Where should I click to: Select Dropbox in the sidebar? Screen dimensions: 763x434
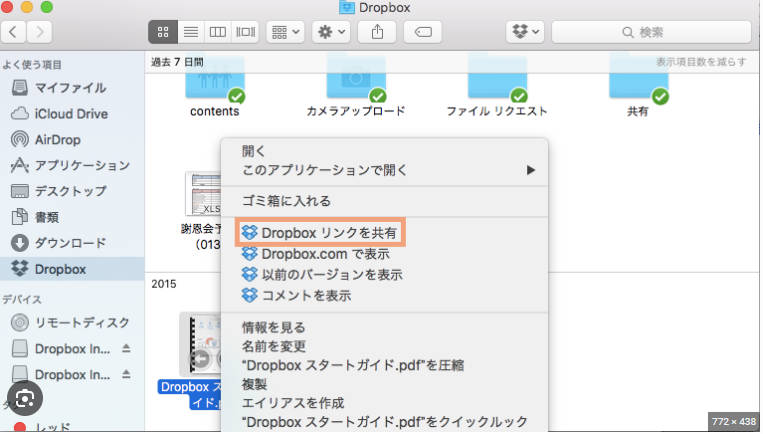pos(72,269)
